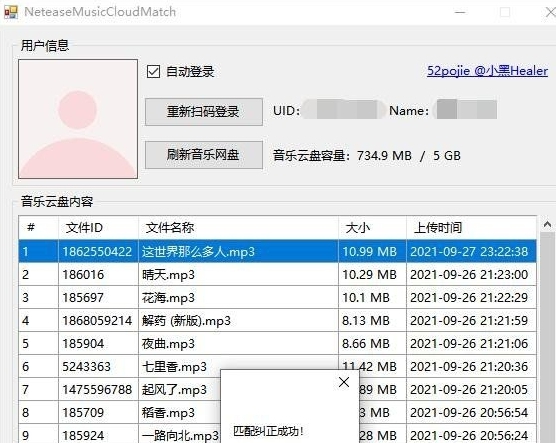Select the row 花海.mp3
The height and width of the screenshot is (443, 556).
tap(278, 298)
